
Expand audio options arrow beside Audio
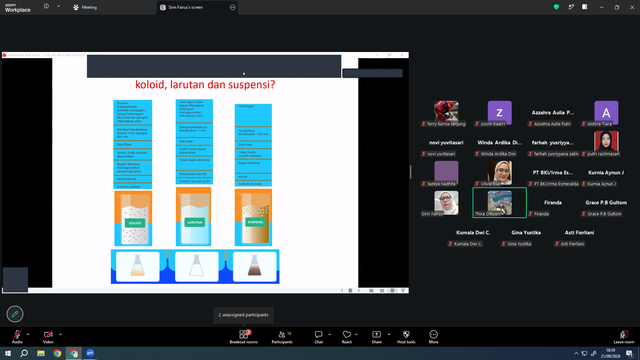28,334
